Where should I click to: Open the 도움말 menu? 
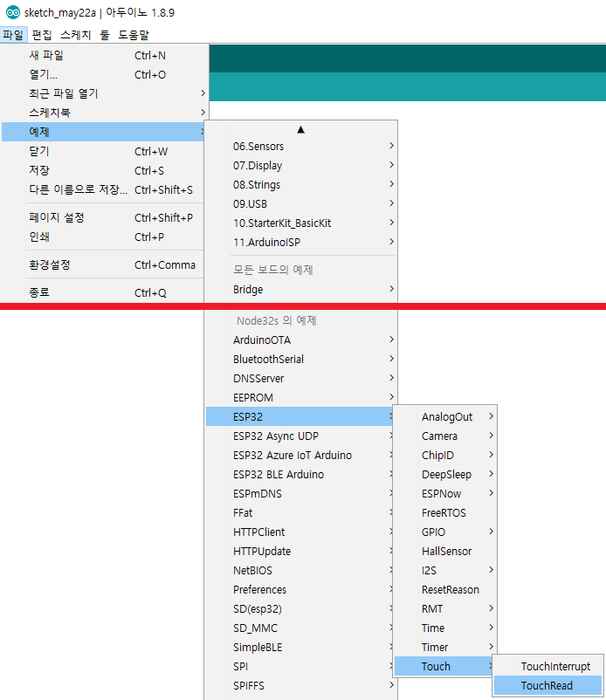point(134,35)
